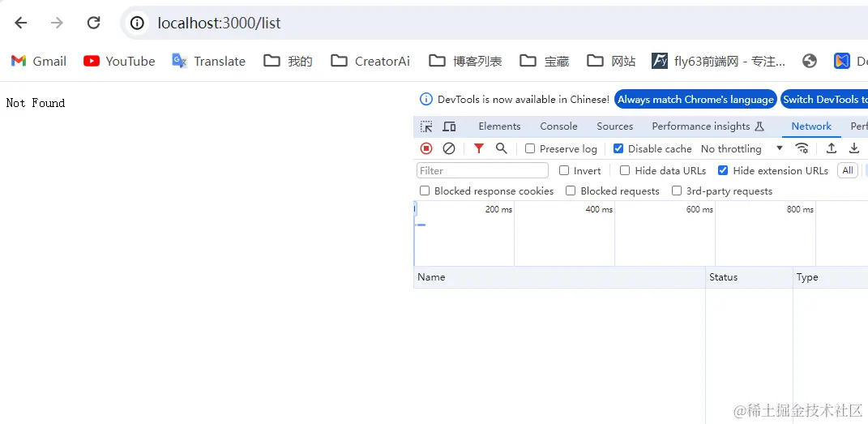Click the 600 ms timeline marker

point(699,210)
